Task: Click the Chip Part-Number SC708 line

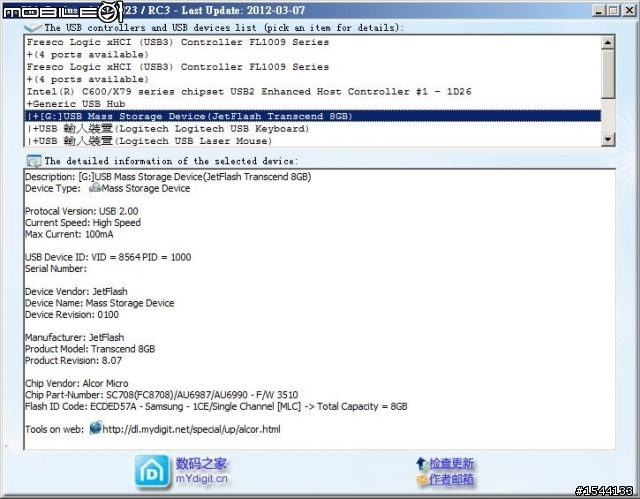Action: (162, 395)
